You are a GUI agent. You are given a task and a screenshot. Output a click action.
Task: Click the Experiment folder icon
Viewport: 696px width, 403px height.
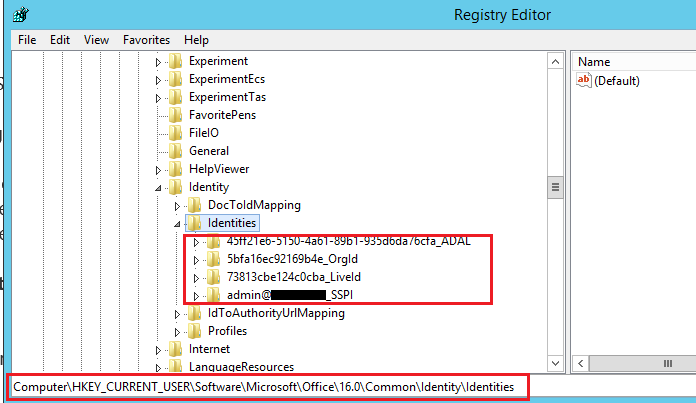[x=176, y=61]
